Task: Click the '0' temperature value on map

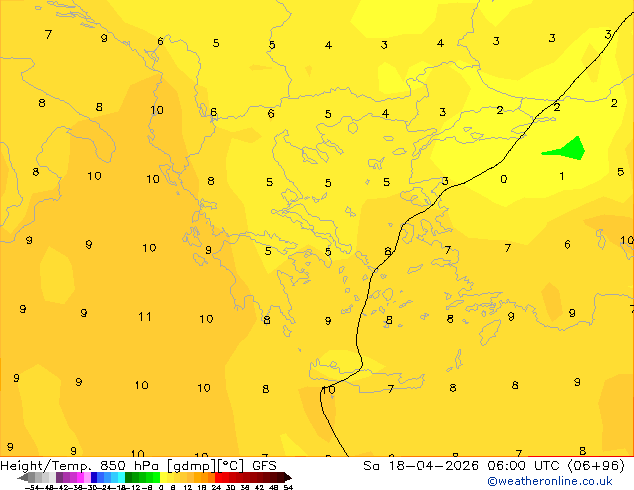Action: (x=503, y=179)
